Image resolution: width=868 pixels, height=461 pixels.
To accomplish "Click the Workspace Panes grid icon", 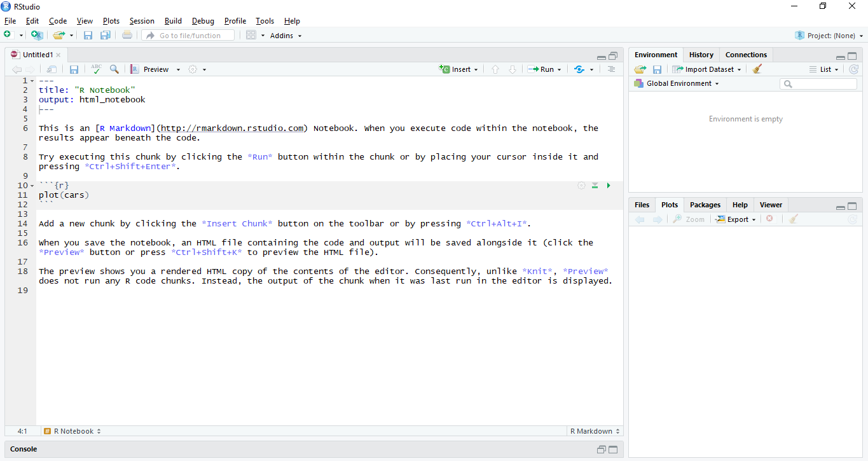I will (251, 35).
